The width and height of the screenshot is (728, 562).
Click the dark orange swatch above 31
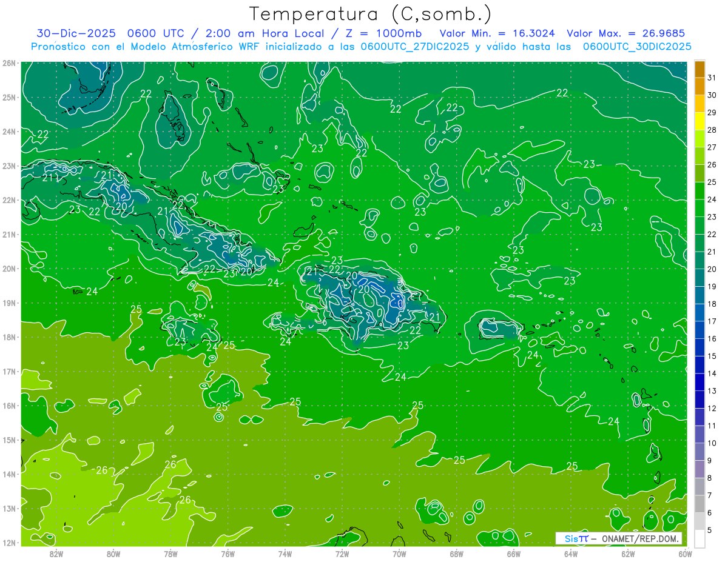click(699, 70)
